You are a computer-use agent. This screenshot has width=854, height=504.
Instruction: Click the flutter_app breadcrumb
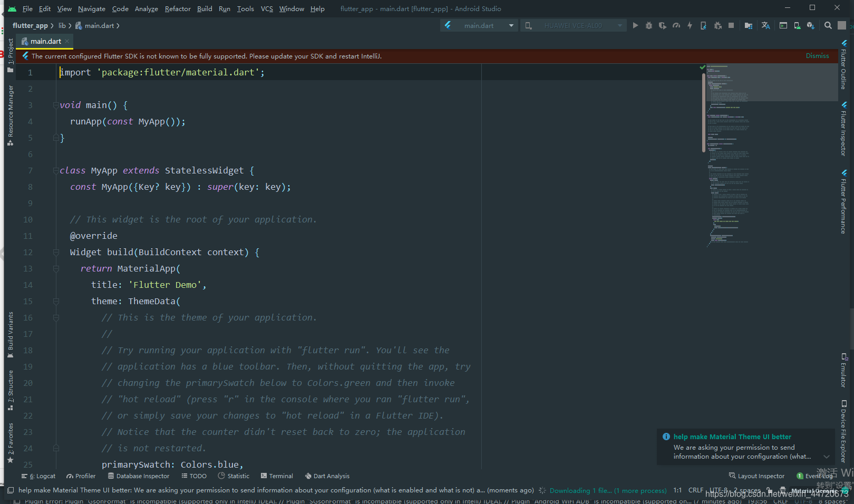(x=30, y=25)
